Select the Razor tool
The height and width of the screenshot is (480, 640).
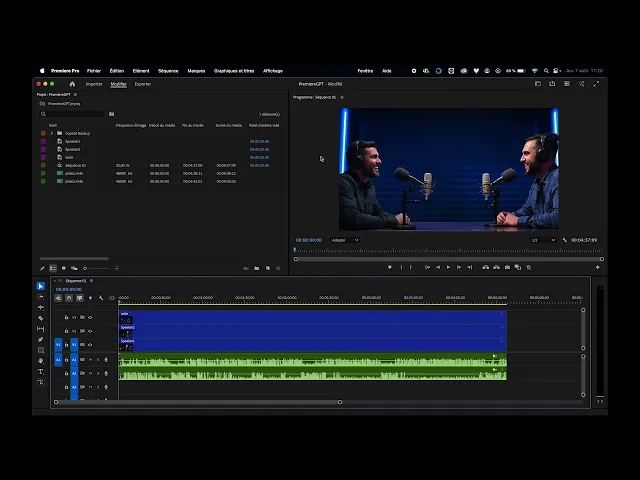pos(41,318)
